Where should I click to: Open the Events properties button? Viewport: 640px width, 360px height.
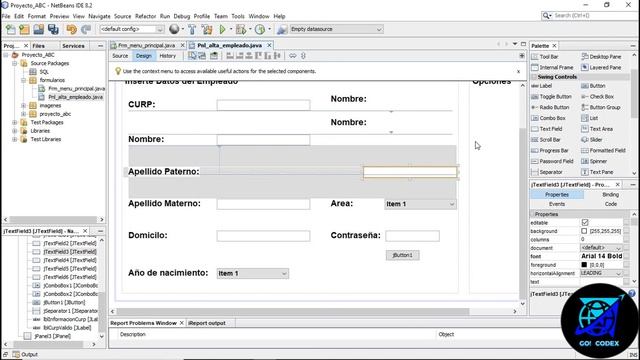(557, 204)
